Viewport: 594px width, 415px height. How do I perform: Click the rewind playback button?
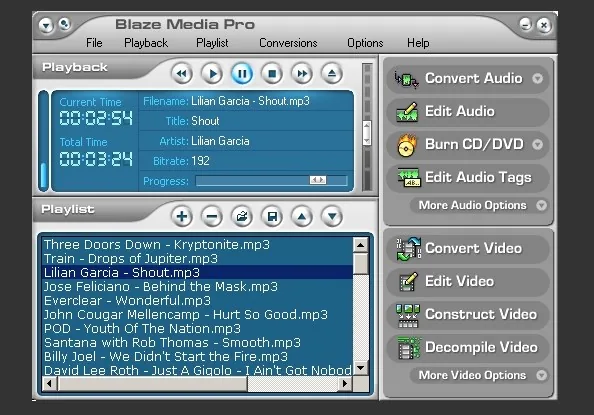[x=182, y=73]
